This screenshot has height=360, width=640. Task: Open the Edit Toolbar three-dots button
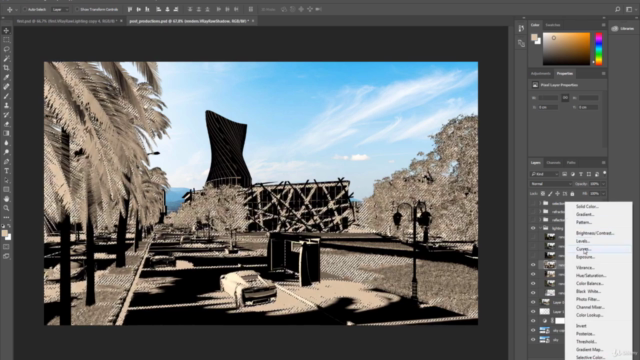(x=6, y=217)
